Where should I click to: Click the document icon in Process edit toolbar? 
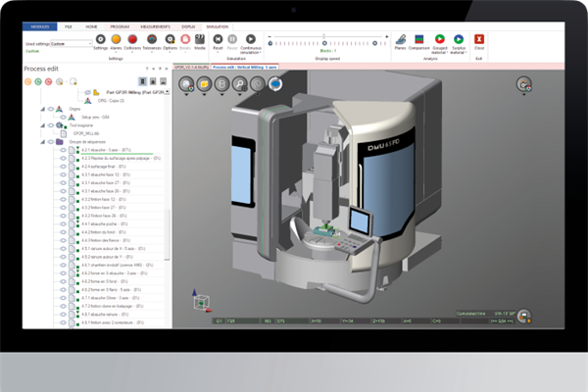point(73,81)
